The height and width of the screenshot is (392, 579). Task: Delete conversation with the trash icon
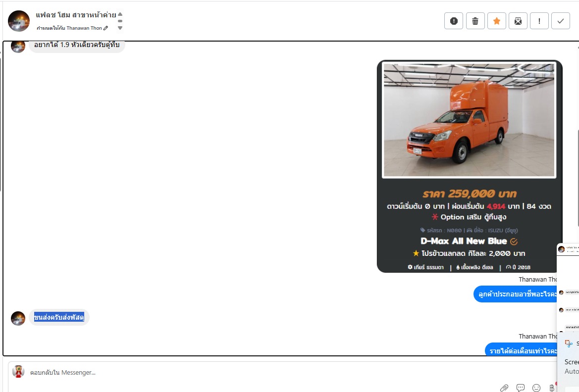click(x=475, y=21)
